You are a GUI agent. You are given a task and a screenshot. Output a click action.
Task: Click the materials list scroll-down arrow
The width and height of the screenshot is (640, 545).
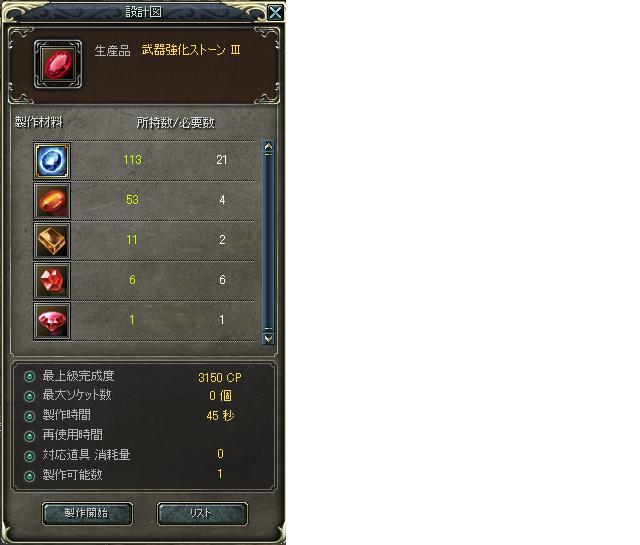(268, 338)
